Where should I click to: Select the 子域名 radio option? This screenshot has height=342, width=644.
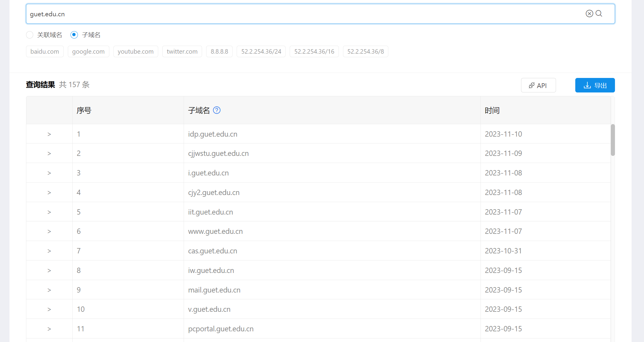pos(74,35)
